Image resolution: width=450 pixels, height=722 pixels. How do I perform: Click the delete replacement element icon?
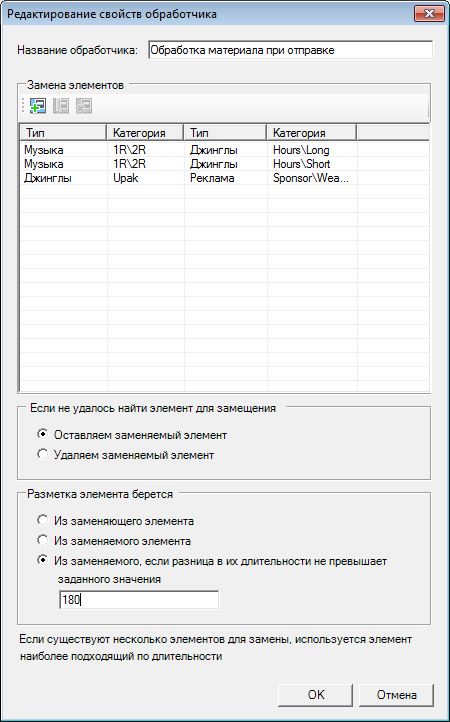84,106
